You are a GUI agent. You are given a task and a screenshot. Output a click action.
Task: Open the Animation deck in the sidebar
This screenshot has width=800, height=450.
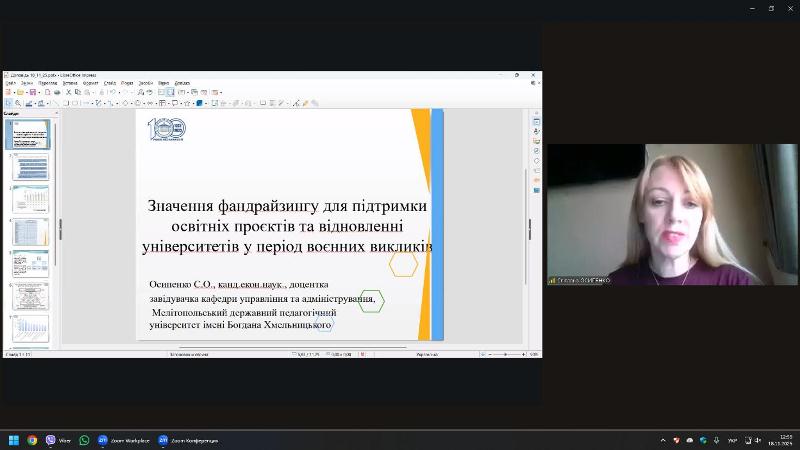tap(536, 180)
